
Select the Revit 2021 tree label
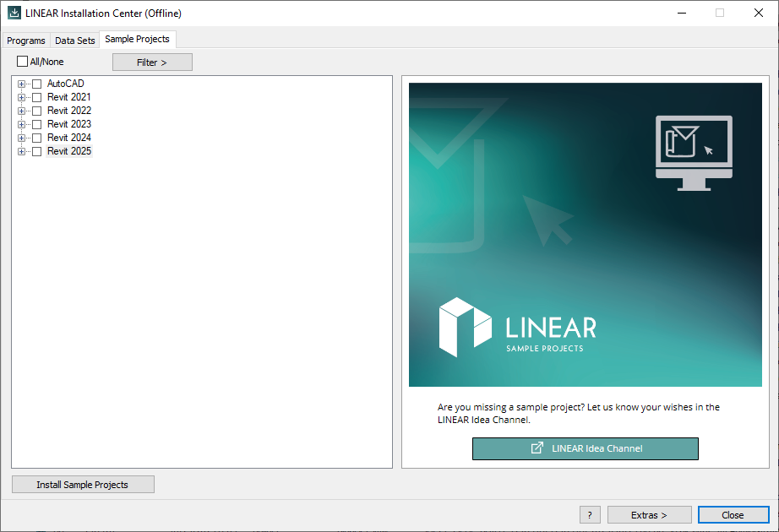click(x=69, y=97)
